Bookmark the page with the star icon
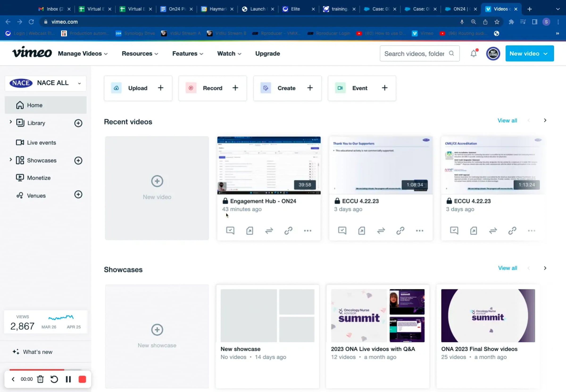 497,22
